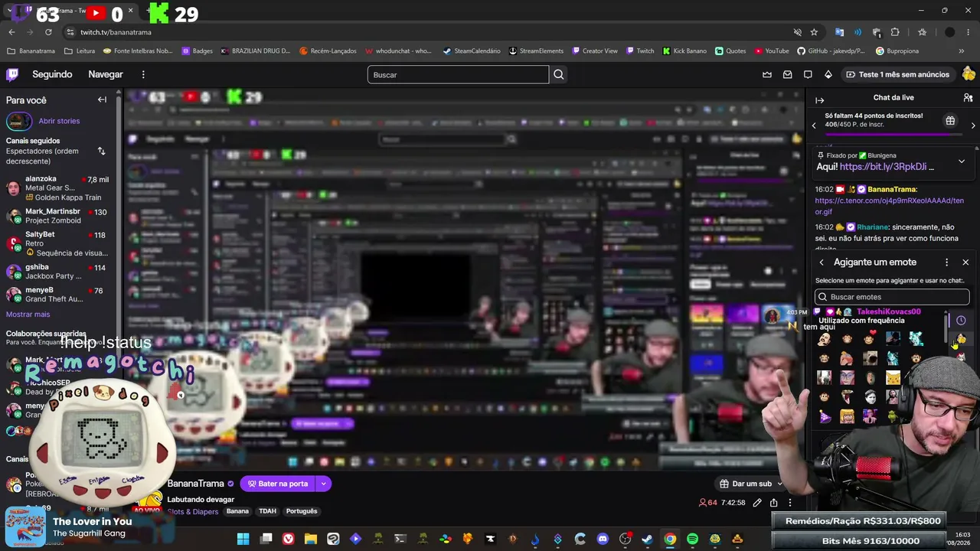This screenshot has width=980, height=551.
Task: Show more bookmarks with the chevron
Action: pyautogui.click(x=961, y=51)
